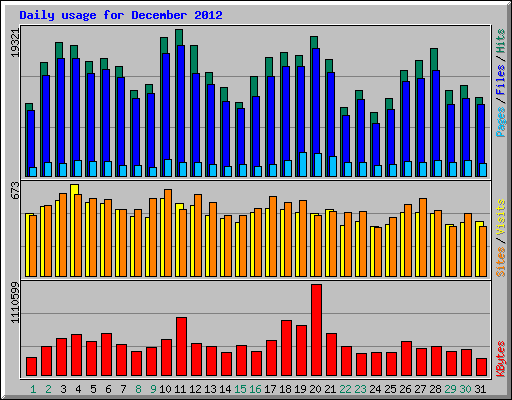Click day label 9 on the x-axis
This screenshot has height=400, width=512.
pyautogui.click(x=153, y=389)
